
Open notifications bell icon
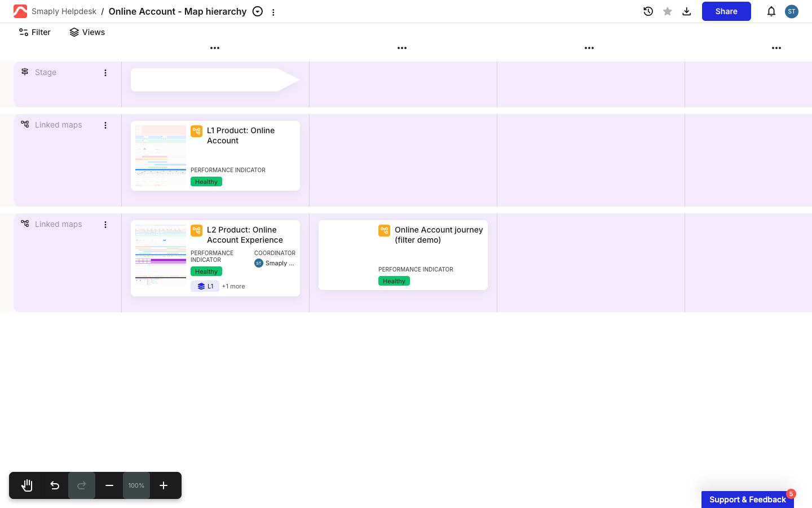[x=771, y=11]
